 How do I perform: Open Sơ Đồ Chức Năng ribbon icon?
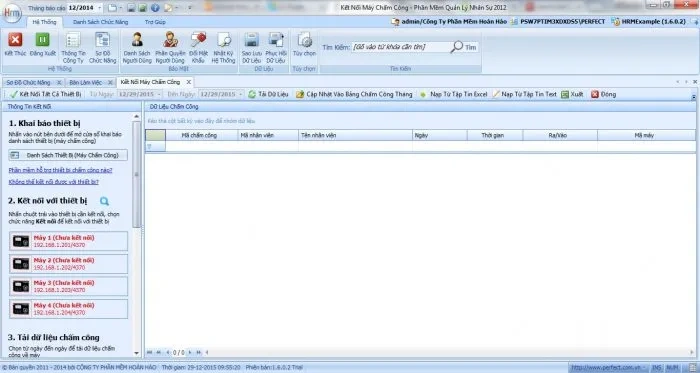(102, 47)
